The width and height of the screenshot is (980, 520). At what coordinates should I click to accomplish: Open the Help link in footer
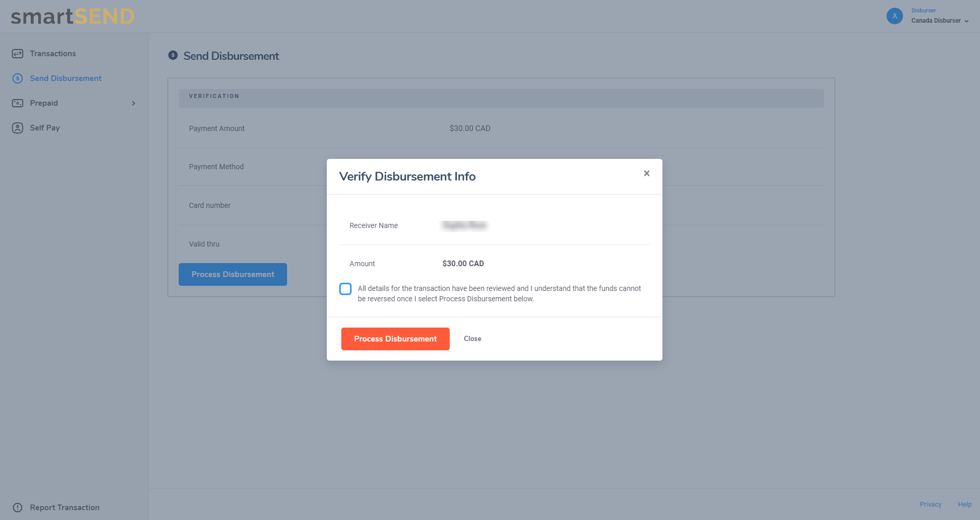pos(965,505)
